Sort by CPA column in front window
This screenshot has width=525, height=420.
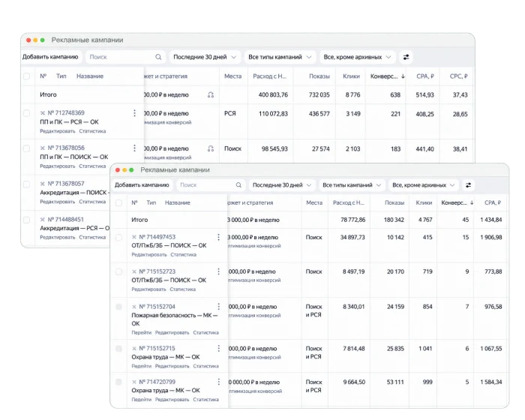(493, 202)
